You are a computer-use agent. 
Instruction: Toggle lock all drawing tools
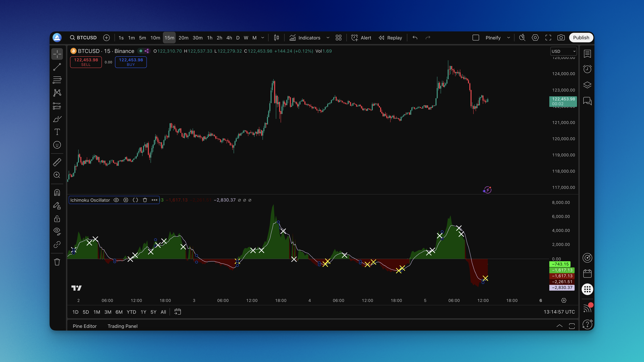[x=57, y=219]
